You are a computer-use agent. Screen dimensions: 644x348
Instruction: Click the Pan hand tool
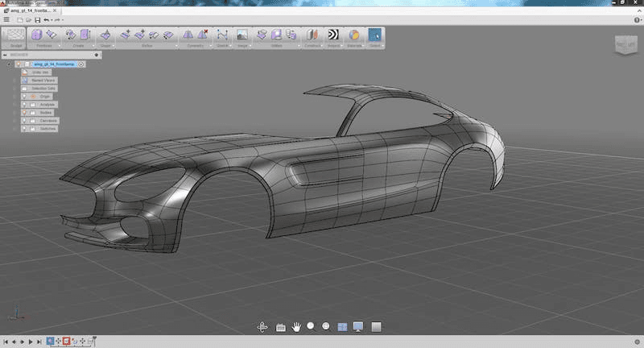tap(295, 326)
